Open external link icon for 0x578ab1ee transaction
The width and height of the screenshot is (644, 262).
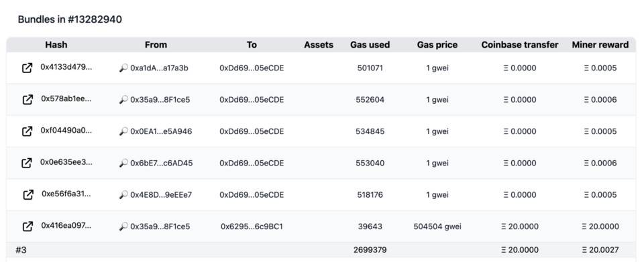click(x=27, y=100)
